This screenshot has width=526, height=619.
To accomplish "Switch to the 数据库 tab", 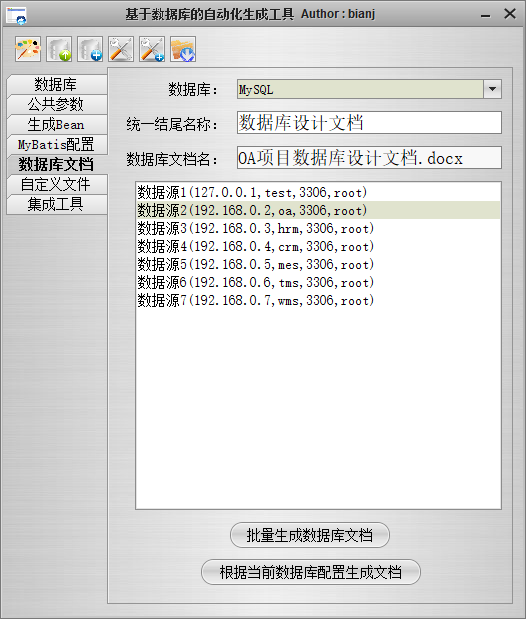I will [57, 84].
